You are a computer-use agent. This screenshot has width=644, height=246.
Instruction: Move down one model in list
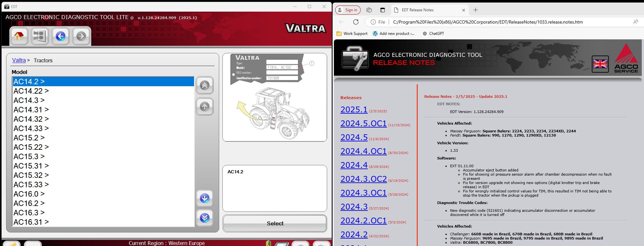coord(205,198)
